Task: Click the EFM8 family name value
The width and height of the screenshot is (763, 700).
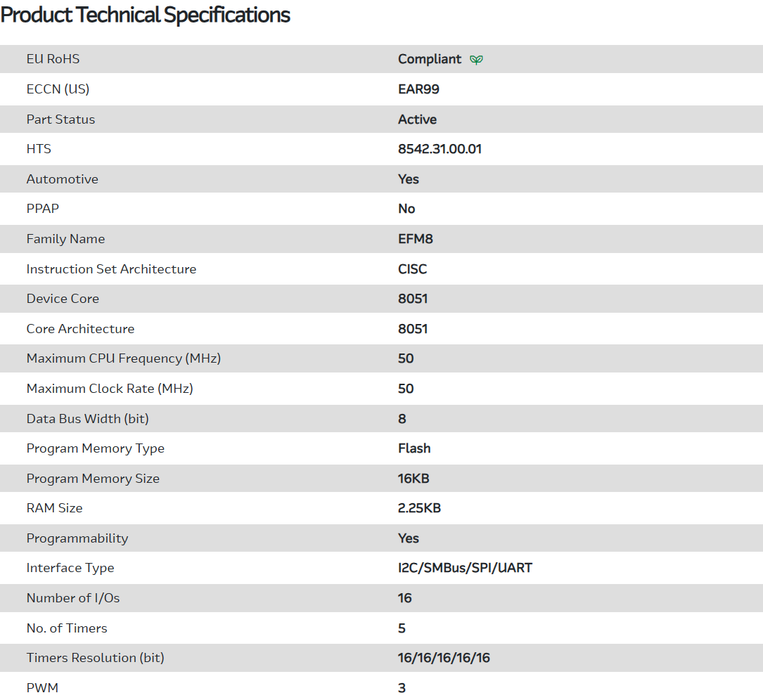Action: pyautogui.click(x=415, y=239)
